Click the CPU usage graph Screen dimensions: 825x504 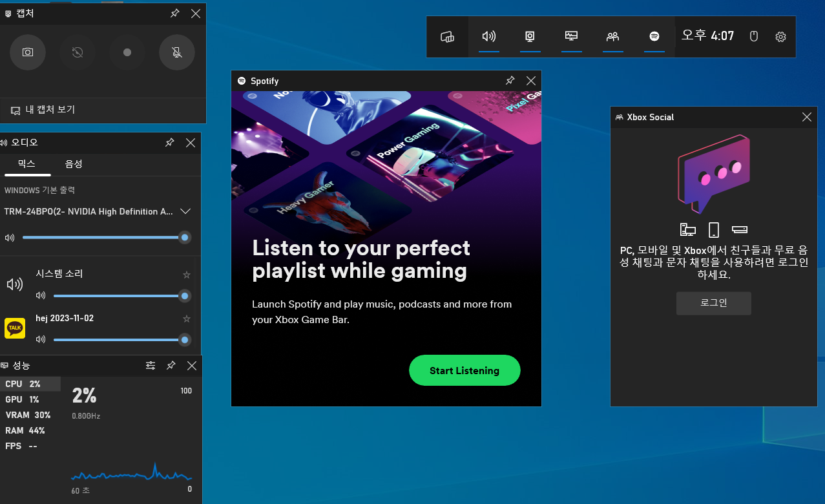point(131,472)
